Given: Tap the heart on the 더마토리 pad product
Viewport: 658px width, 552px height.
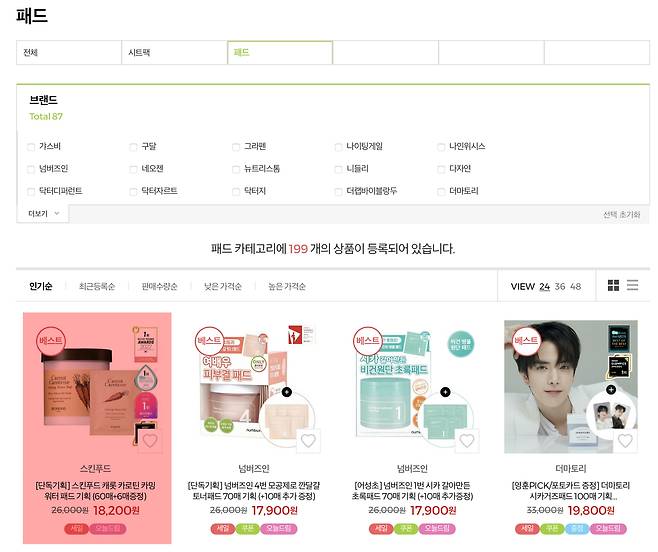Looking at the screenshot, I should (625, 440).
